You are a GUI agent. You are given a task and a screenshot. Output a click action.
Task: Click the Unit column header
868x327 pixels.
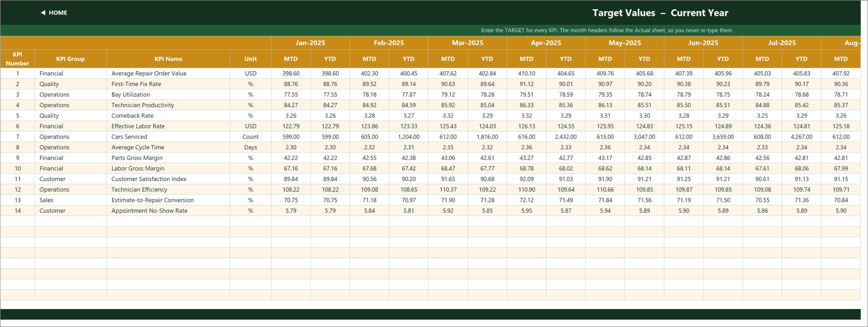click(251, 59)
